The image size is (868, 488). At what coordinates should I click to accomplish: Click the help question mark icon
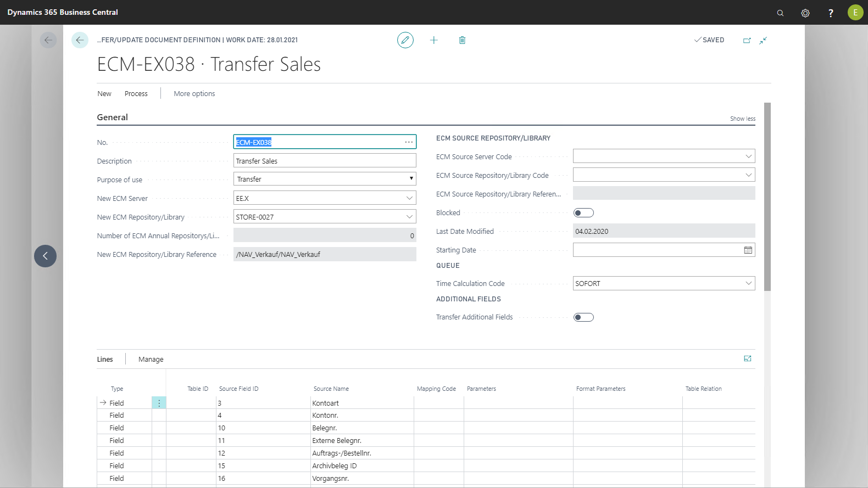pos(830,13)
